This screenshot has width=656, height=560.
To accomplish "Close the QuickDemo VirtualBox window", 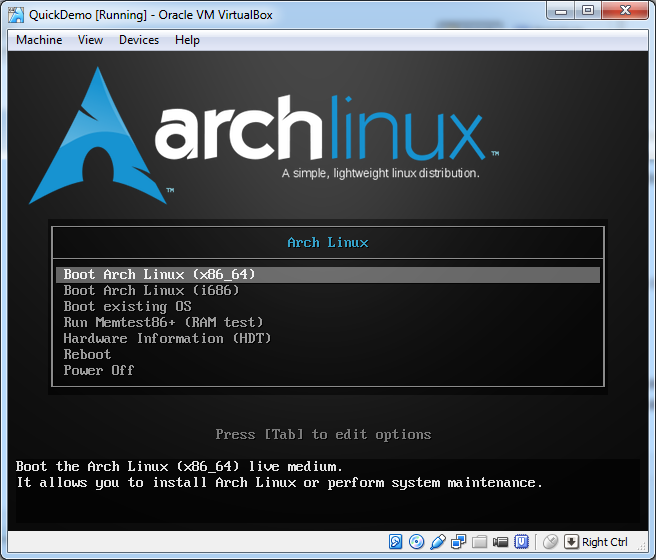I will coord(625,10).
